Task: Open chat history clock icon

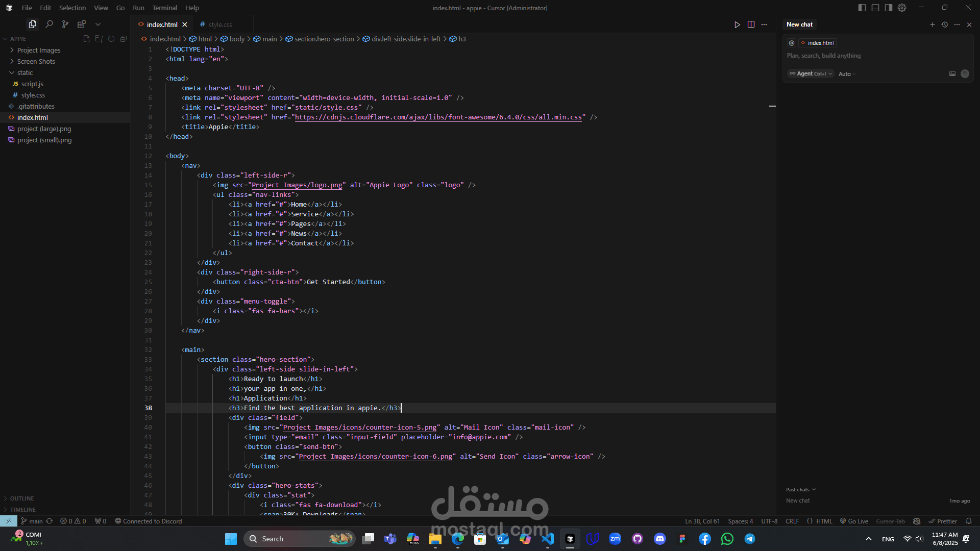Action: [945, 24]
